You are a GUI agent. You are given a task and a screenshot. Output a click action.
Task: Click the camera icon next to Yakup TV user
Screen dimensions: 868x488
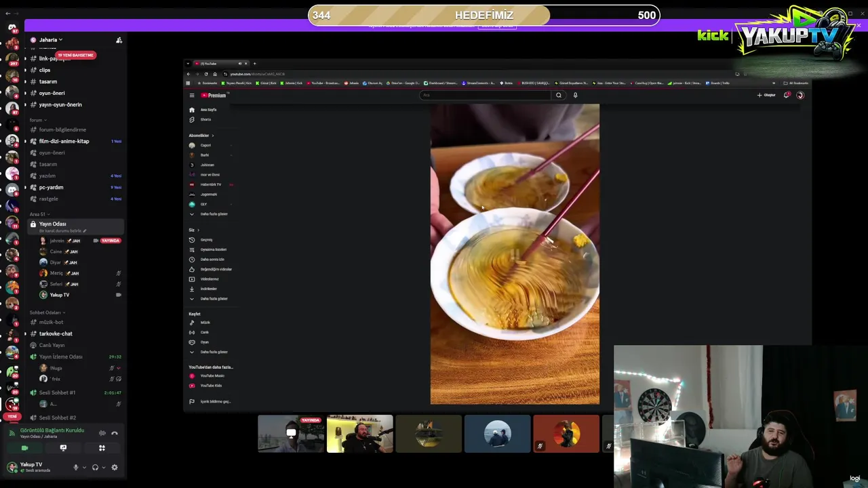coord(119,295)
